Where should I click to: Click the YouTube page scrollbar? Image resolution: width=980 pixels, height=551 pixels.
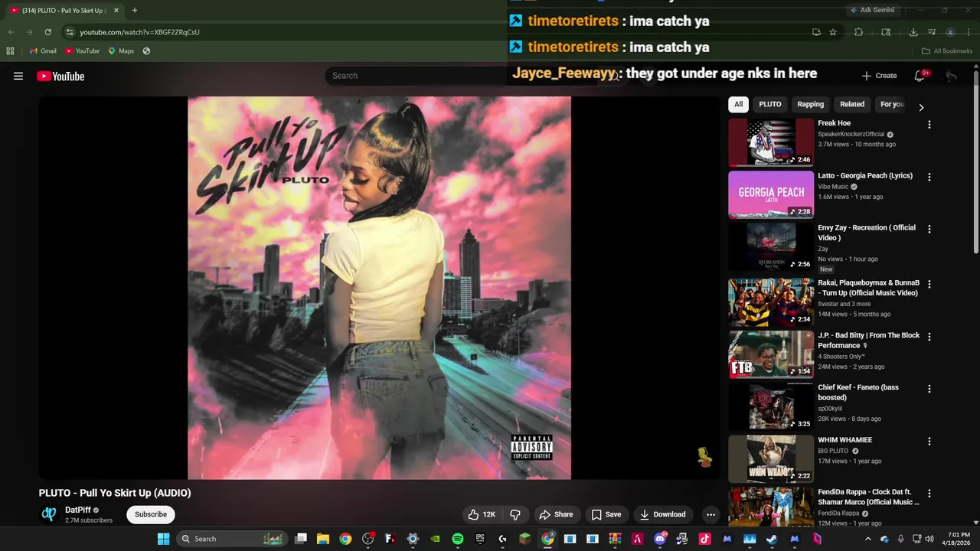pyautogui.click(x=976, y=162)
